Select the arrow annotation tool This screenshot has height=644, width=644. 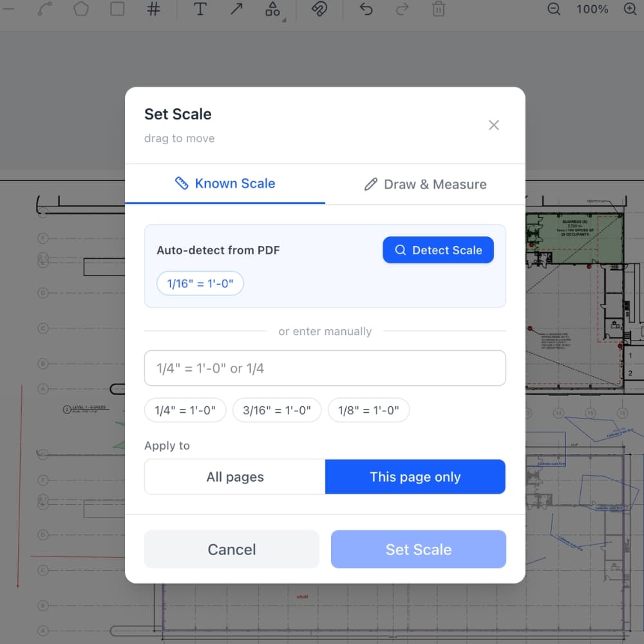coord(236,10)
